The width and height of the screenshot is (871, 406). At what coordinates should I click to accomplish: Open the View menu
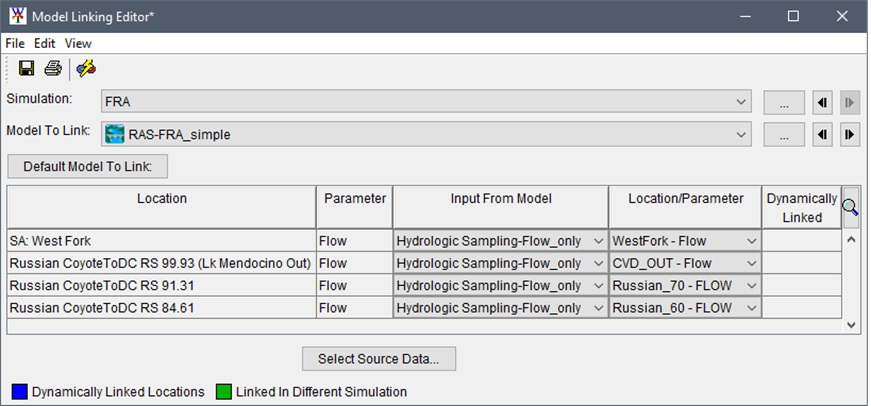click(78, 44)
